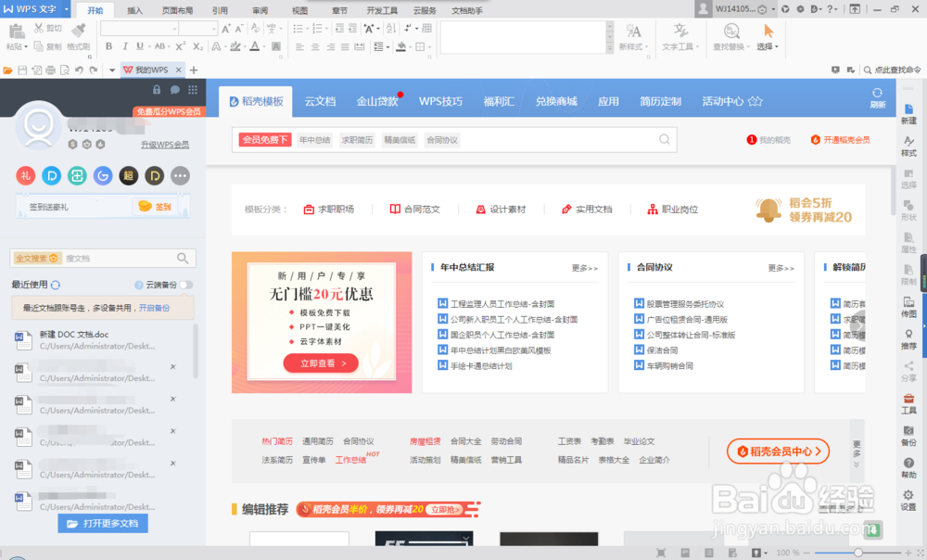Click the magnifier in template search box
927x560 pixels.
pyautogui.click(x=665, y=140)
